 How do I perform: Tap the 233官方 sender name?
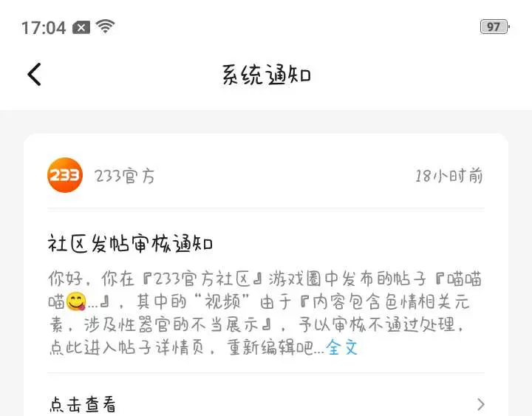[125, 176]
